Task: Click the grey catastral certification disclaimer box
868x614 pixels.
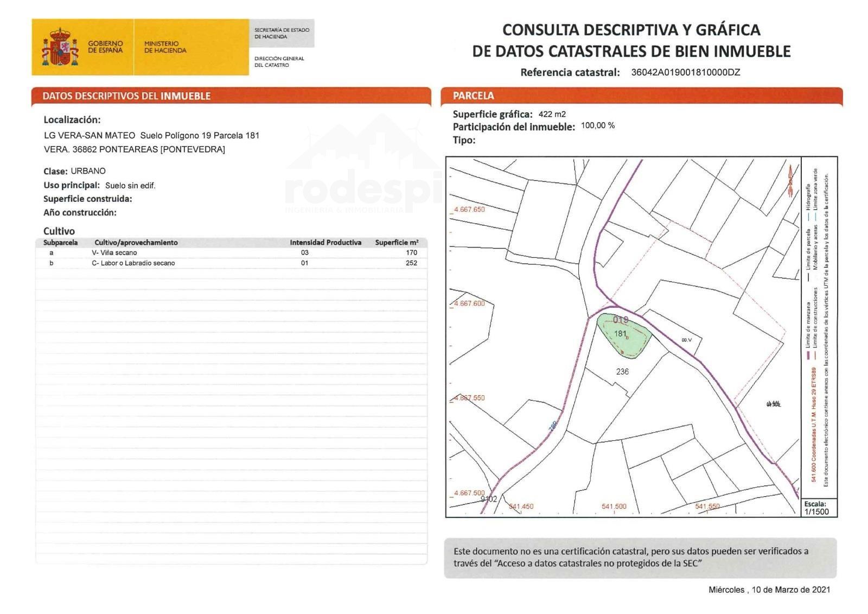Action: (x=640, y=558)
